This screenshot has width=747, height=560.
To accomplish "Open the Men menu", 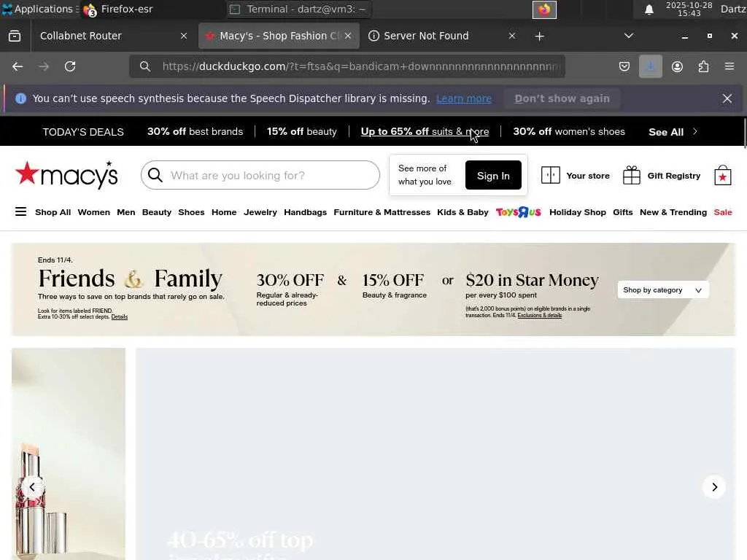I will pyautogui.click(x=125, y=212).
